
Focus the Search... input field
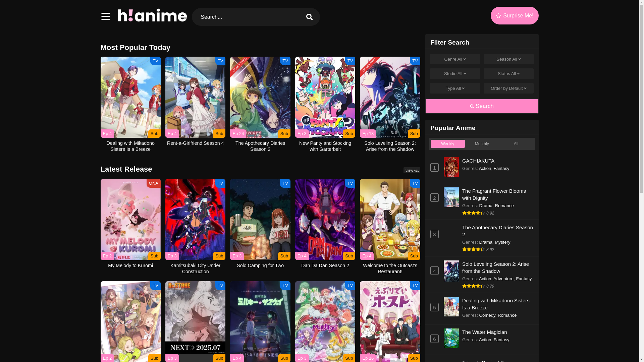249,17
